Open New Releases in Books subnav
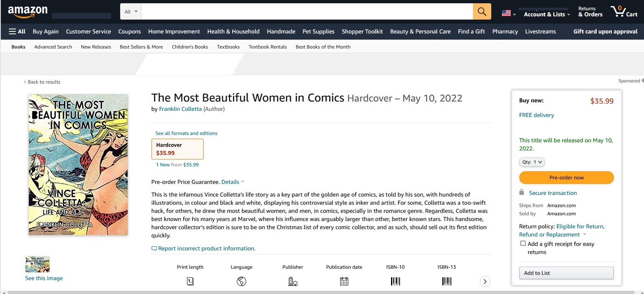The height and width of the screenshot is (294, 644). pos(96,47)
